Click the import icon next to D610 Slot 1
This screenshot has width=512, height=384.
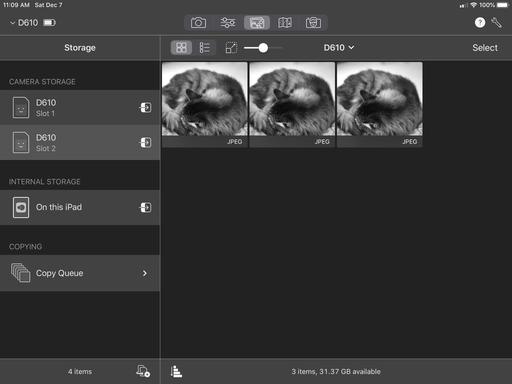[x=145, y=107]
